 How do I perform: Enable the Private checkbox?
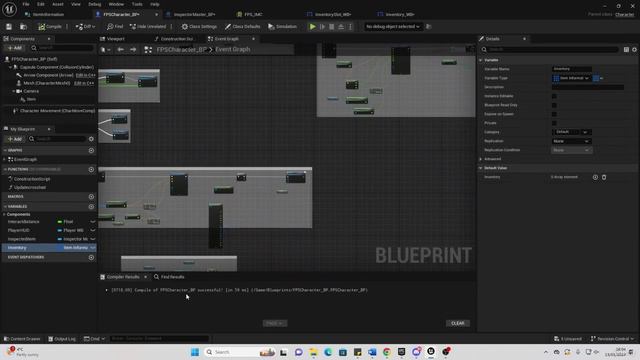pyautogui.click(x=554, y=123)
